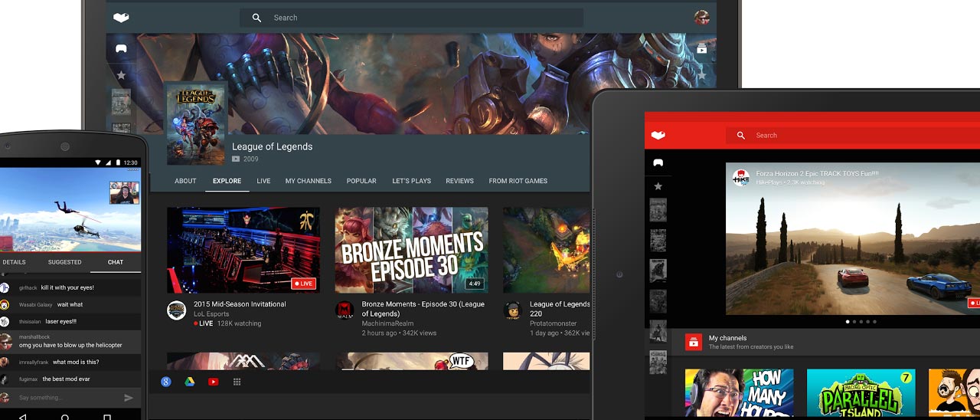The height and width of the screenshot is (420, 980).
Task: Tap the SUGGESTED tab on the phone
Action: pos(64,262)
